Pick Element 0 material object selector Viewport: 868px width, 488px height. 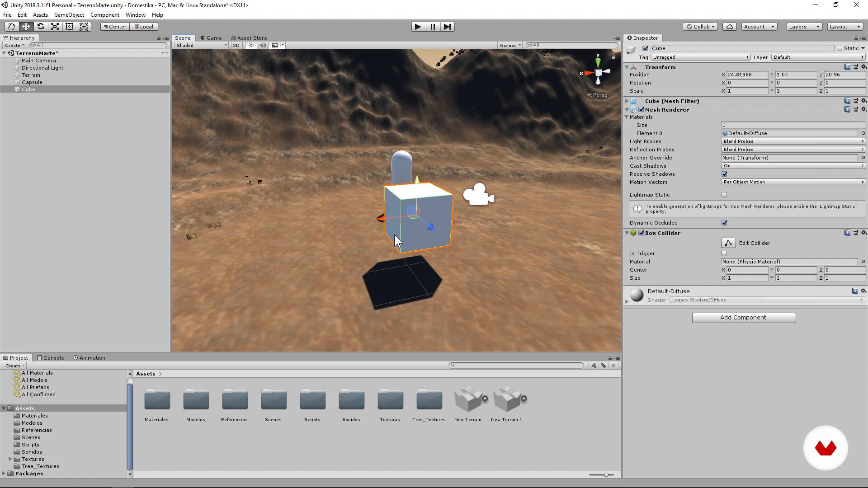(x=863, y=133)
